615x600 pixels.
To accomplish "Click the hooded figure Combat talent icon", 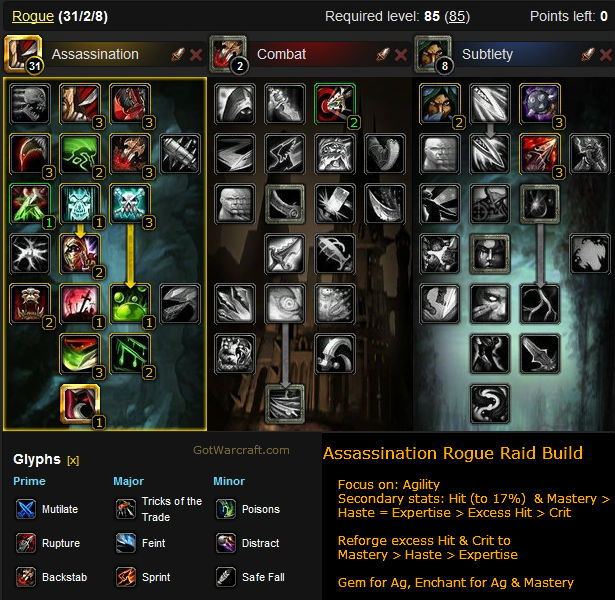I will coord(235,104).
